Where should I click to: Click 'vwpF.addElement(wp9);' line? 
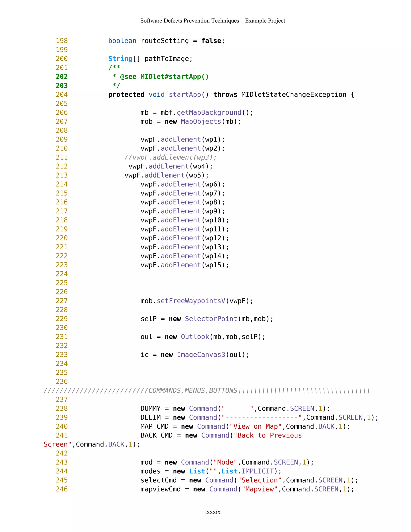point(183,211)
